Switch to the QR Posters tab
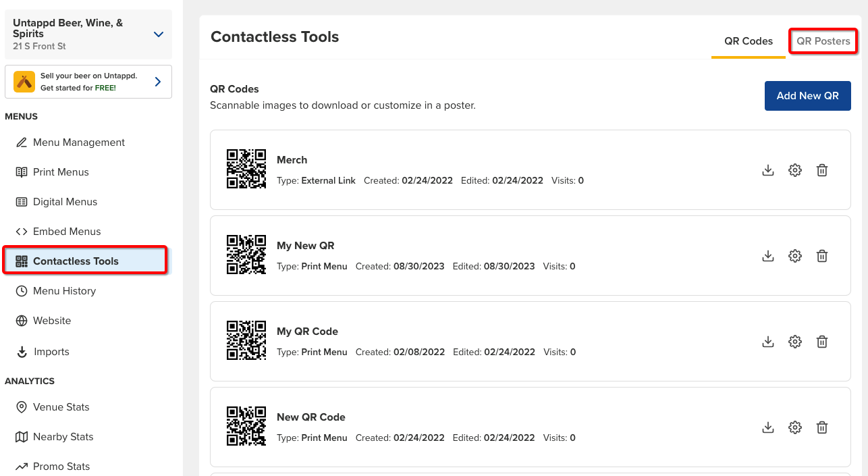868x476 pixels. point(823,41)
